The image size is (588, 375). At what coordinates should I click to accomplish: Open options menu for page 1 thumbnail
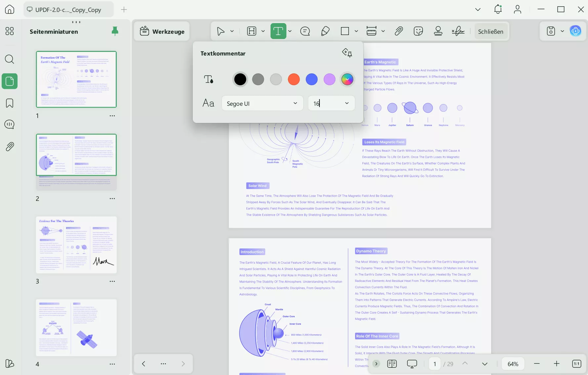point(112,116)
